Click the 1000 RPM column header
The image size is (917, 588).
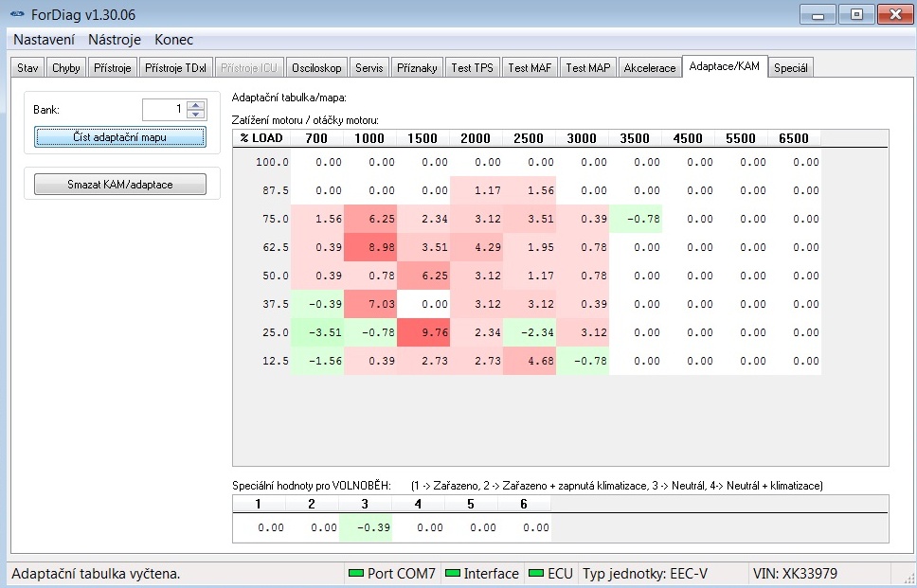pos(370,138)
